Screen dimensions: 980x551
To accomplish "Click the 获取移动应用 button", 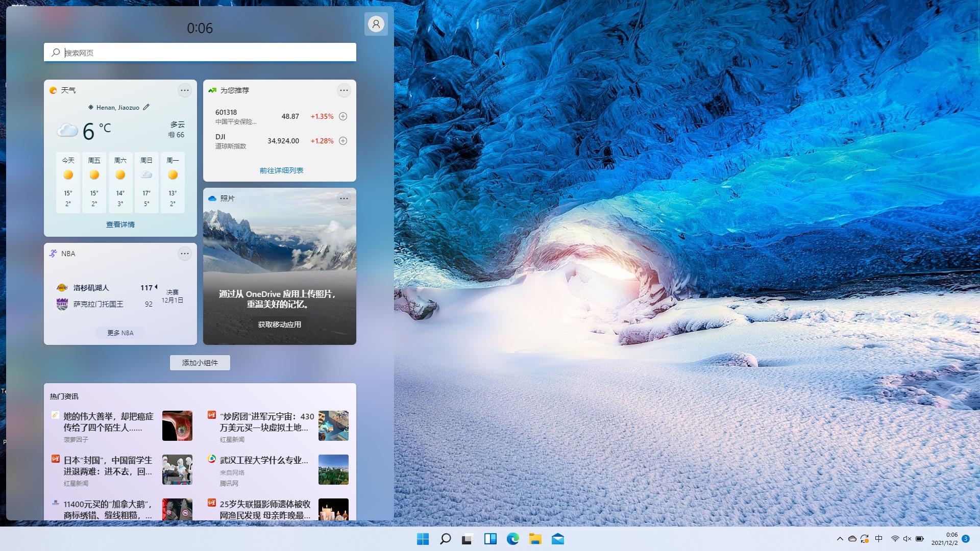I will (x=279, y=324).
